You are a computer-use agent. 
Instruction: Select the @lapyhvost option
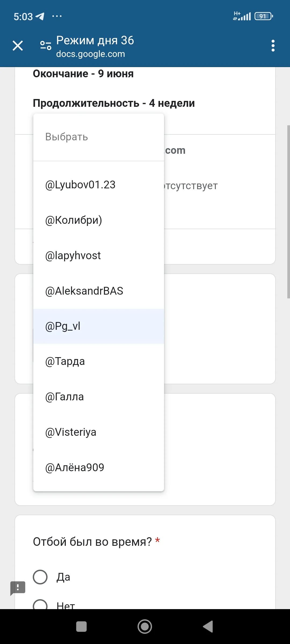pyautogui.click(x=73, y=255)
